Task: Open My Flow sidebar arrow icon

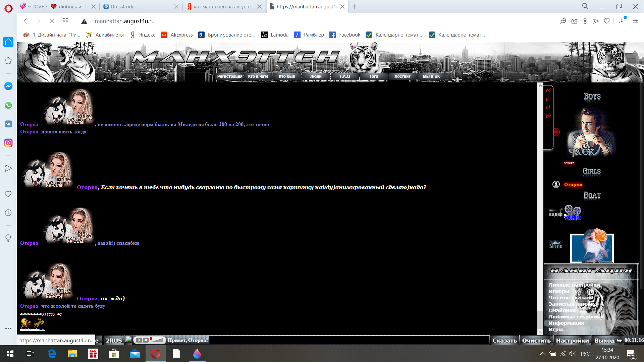Action: (x=8, y=168)
